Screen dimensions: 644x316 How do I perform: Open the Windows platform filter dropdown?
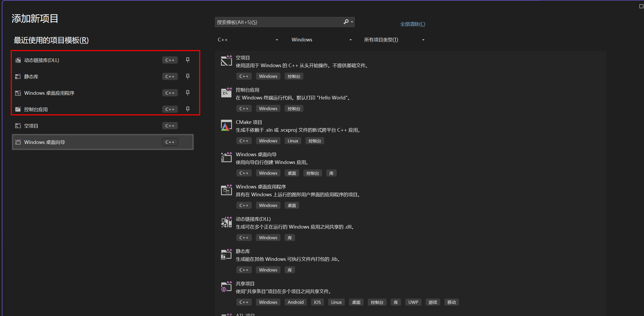coord(321,40)
